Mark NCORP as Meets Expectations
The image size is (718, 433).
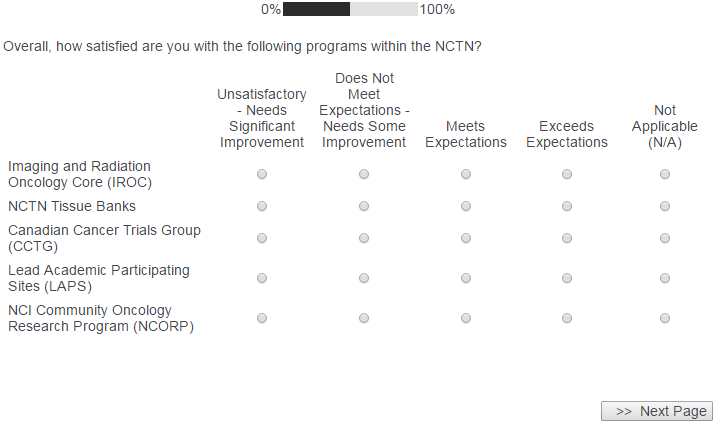pos(465,318)
